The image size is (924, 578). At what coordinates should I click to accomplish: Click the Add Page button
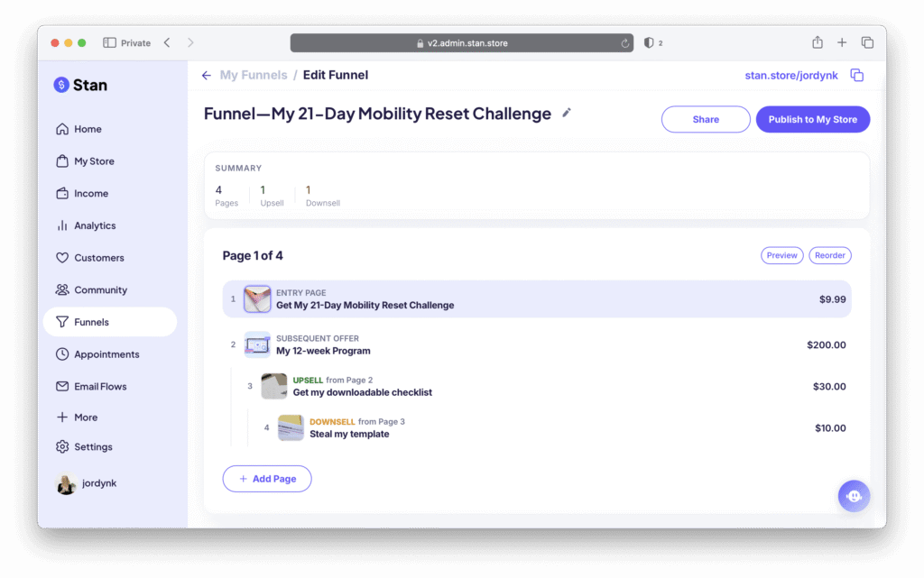pos(267,479)
